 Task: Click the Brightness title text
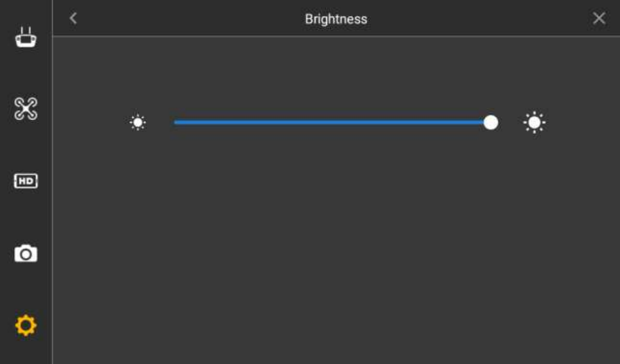[336, 19]
